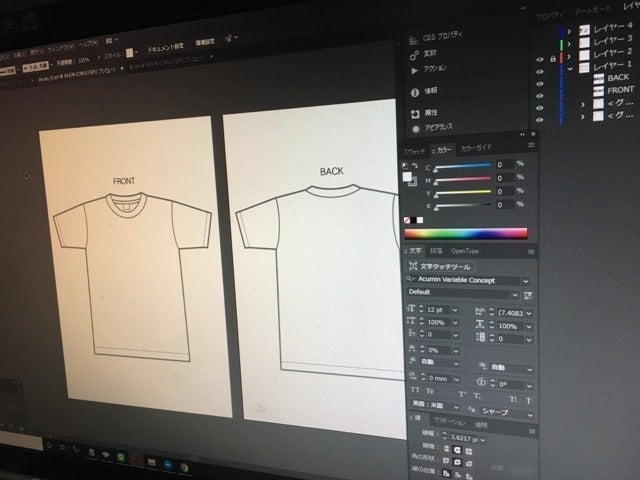Screen dimensions: 640x480
Task: Open the Actions panel play icon
Action: (x=415, y=69)
